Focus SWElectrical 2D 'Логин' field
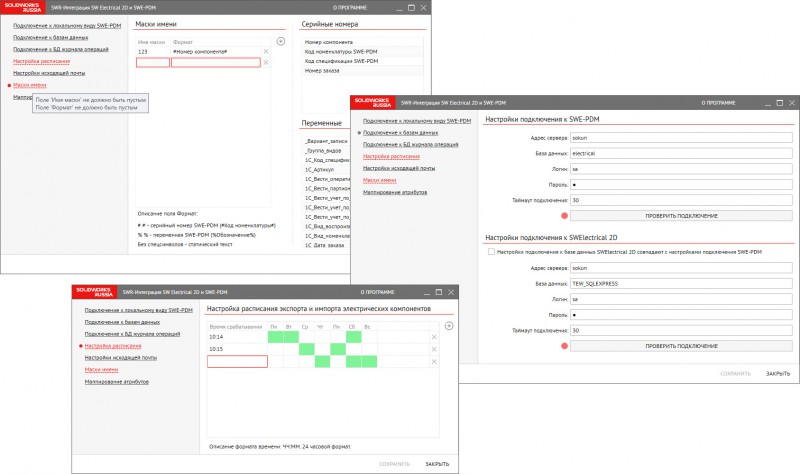Screen dimensions: 800x474 681,299
